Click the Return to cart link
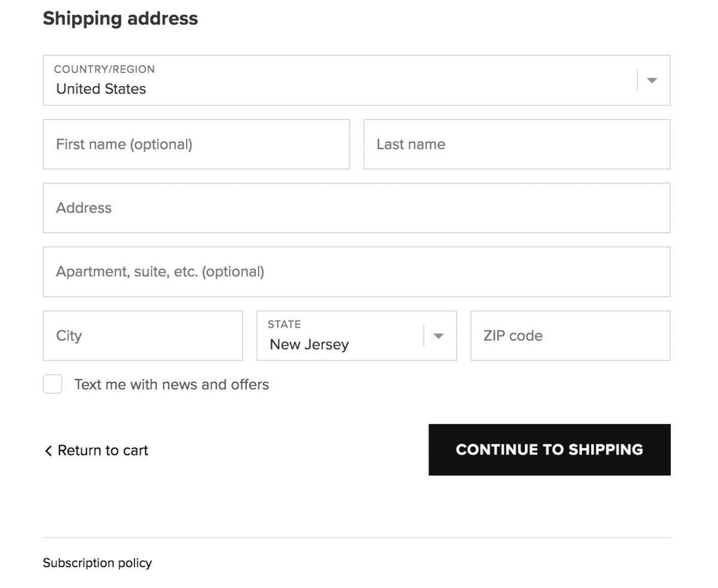 [x=102, y=450]
